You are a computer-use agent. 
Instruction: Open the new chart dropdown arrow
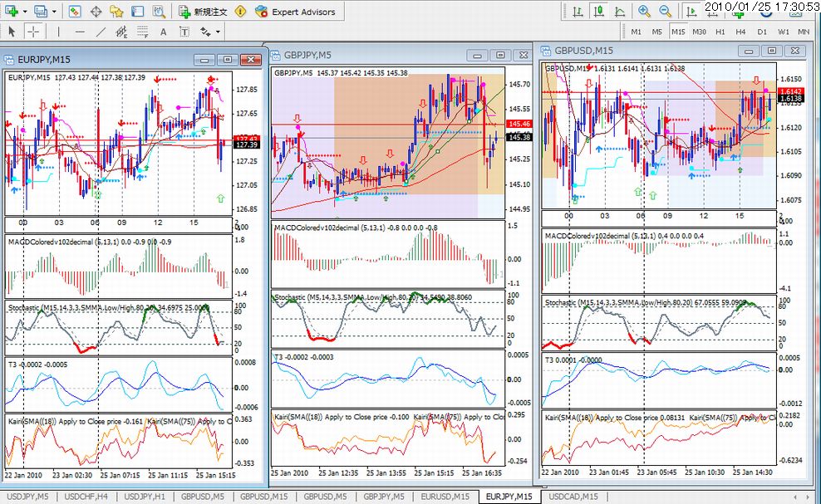(26, 12)
